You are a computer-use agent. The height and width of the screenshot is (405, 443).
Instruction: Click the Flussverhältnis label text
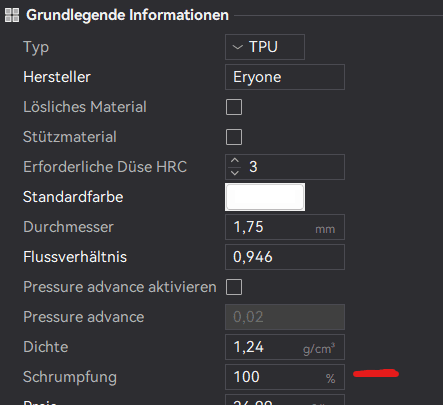tap(75, 257)
